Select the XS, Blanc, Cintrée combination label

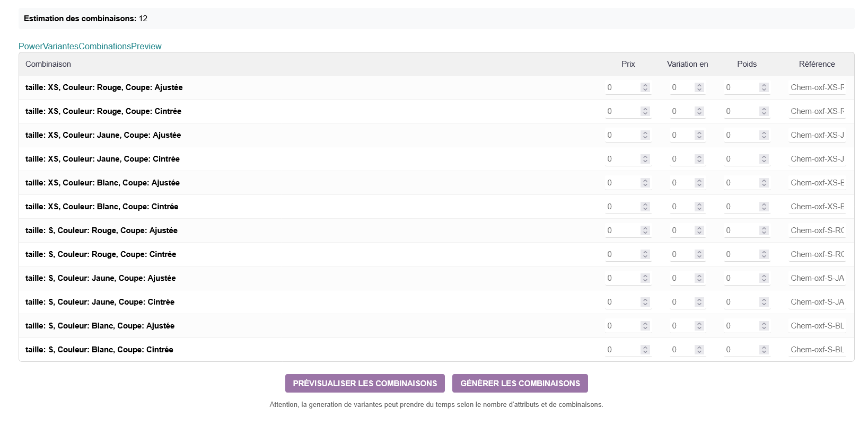pyautogui.click(x=102, y=207)
